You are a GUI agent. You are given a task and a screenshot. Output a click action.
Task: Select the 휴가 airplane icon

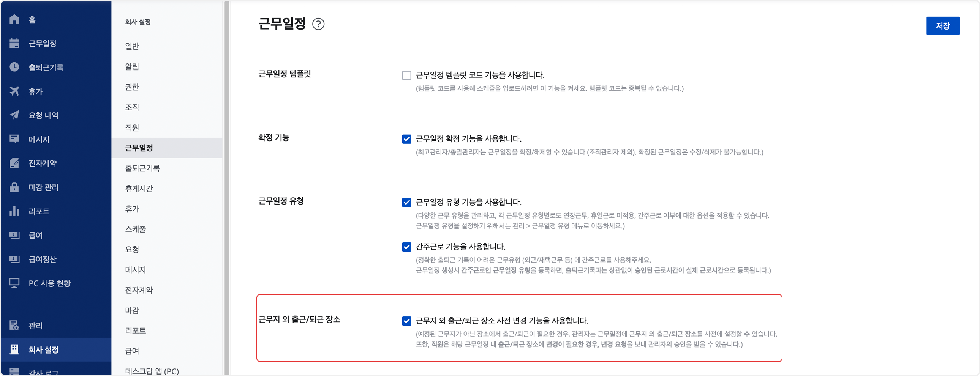pyautogui.click(x=14, y=91)
